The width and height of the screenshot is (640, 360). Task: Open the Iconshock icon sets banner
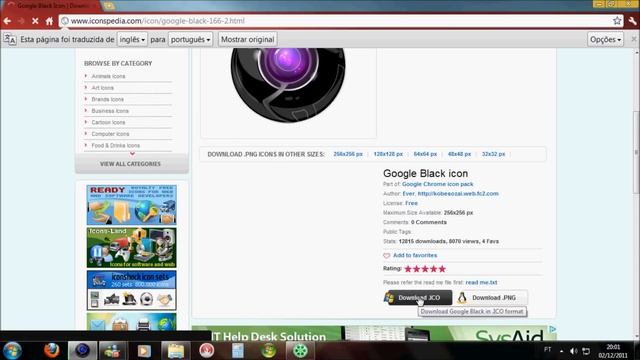[x=131, y=291]
